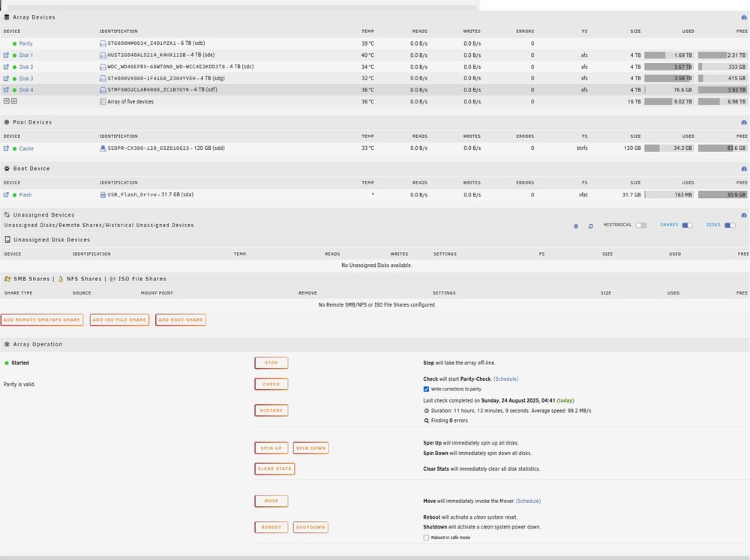Click Add Root Share
Viewport: 750px width, 560px height.
[181, 320]
